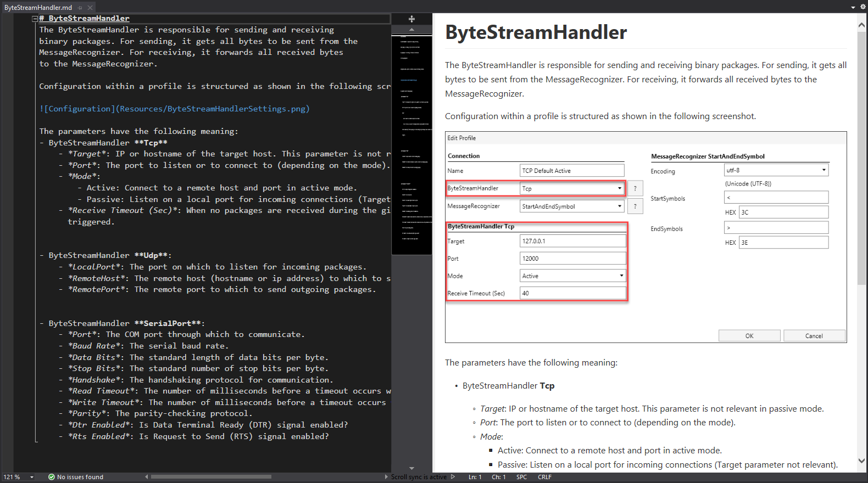The height and width of the screenshot is (483, 868).
Task: Collapse the # ByteStreamHandler heading section
Action: click(x=35, y=19)
